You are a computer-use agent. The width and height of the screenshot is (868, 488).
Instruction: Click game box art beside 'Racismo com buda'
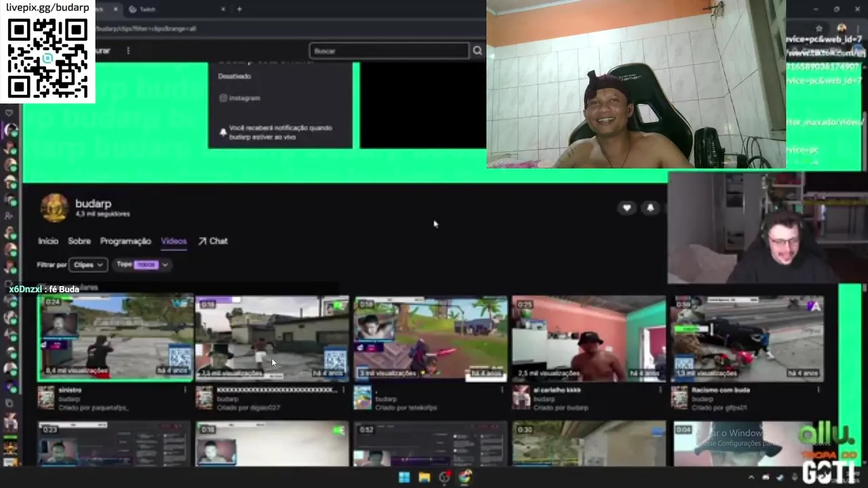click(x=679, y=398)
